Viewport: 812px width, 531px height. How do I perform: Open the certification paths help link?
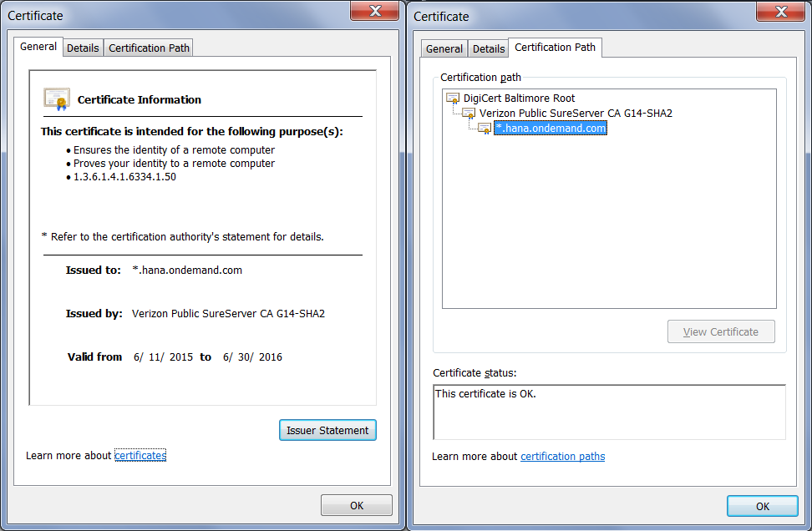point(562,457)
